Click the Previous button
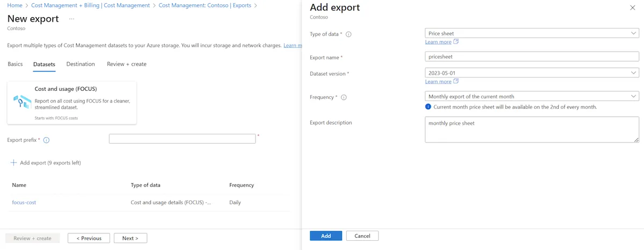The width and height of the screenshot is (644, 250). coord(89,238)
